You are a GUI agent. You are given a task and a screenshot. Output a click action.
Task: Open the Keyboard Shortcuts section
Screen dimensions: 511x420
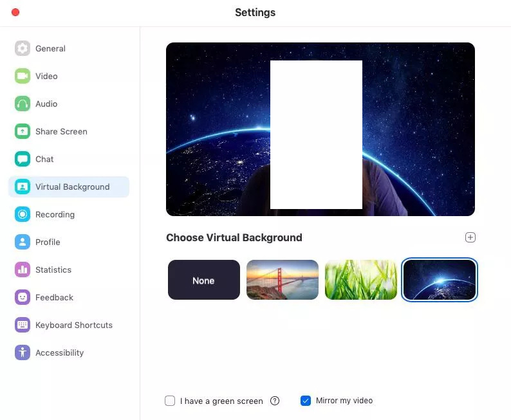coord(73,325)
